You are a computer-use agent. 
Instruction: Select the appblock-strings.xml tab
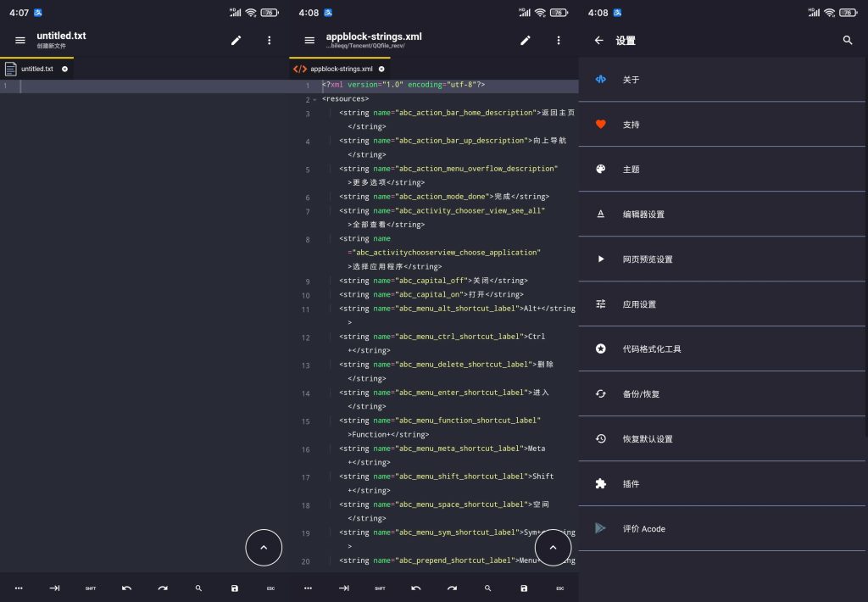[337, 69]
